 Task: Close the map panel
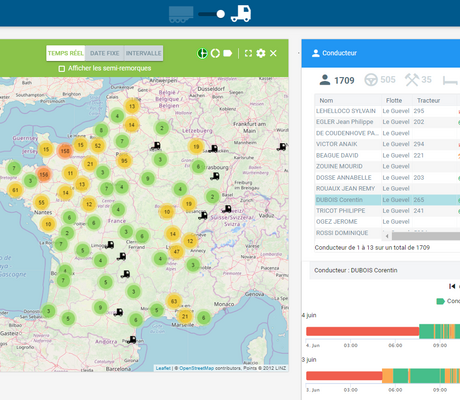coord(273,53)
